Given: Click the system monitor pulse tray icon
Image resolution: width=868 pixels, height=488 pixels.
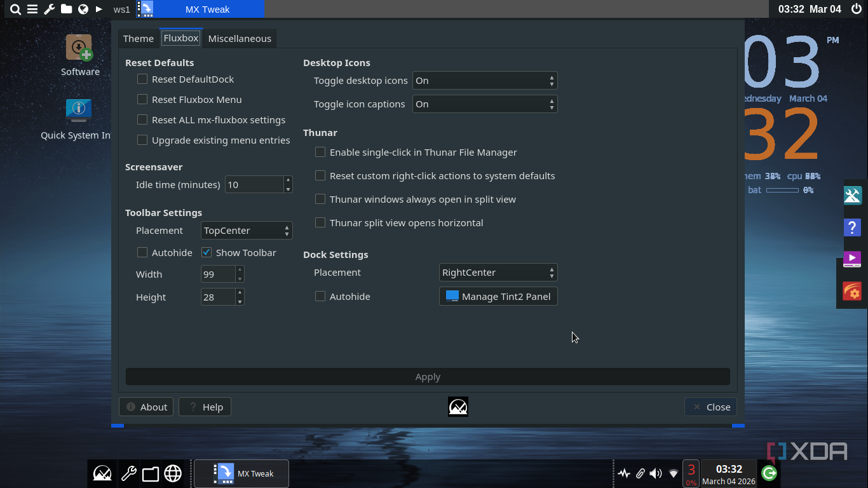Looking at the screenshot, I should tap(624, 473).
